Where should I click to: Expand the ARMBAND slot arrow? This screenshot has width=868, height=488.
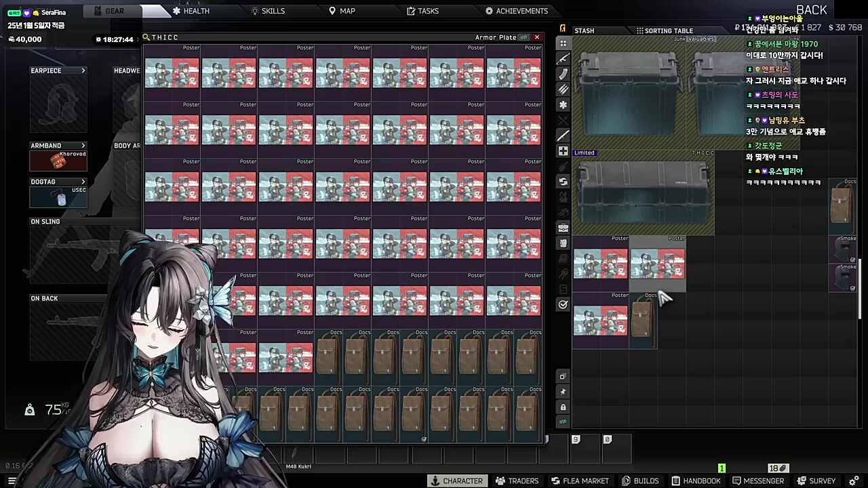point(83,146)
